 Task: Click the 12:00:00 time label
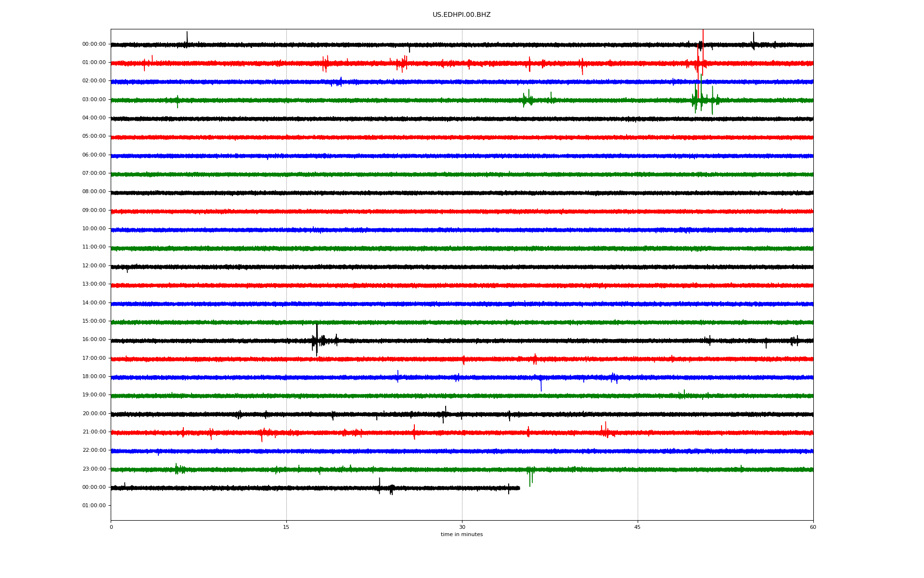94,266
